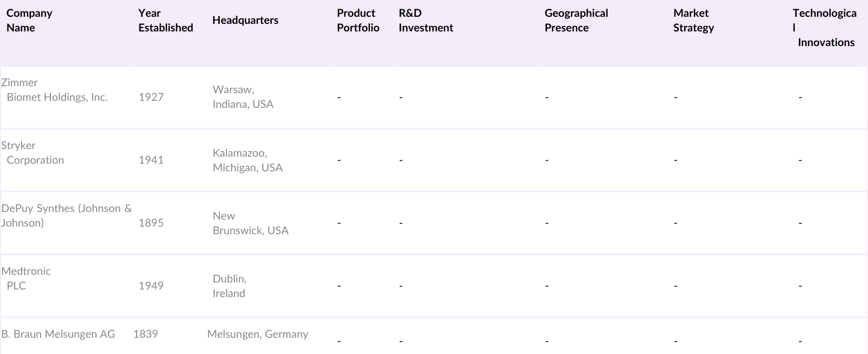Select the DePuy Synthes (Johnson & Johnson) cell

pyautogui.click(x=66, y=216)
